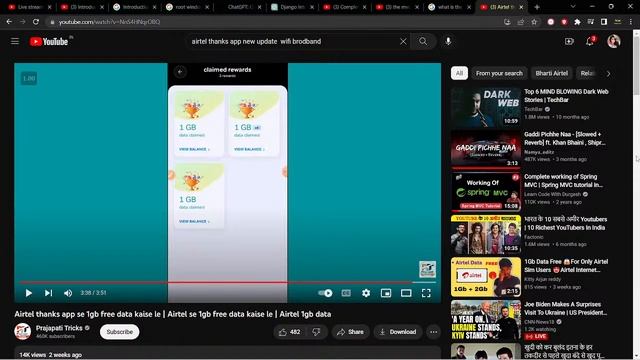Share the video
The image size is (640, 360).
click(350, 332)
